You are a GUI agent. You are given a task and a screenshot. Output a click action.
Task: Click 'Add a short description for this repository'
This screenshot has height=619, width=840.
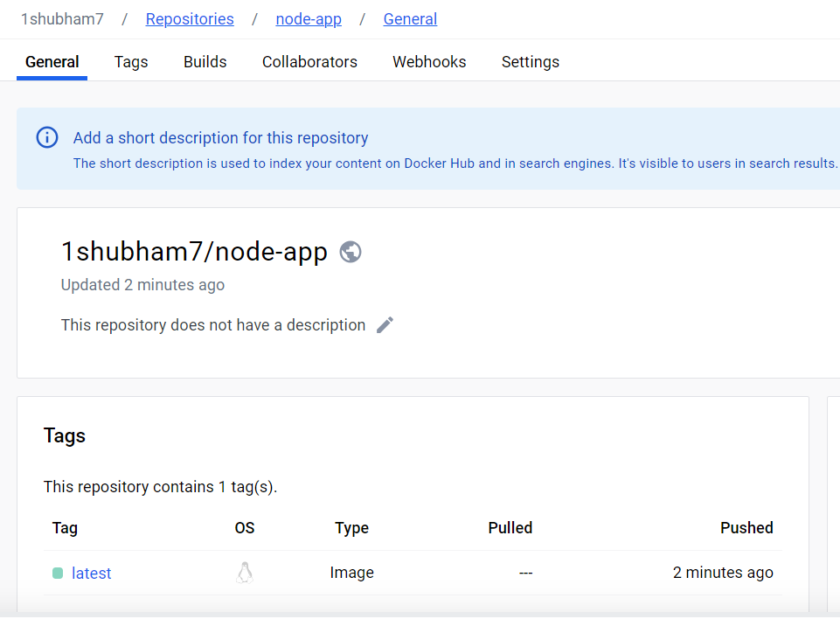tap(220, 138)
